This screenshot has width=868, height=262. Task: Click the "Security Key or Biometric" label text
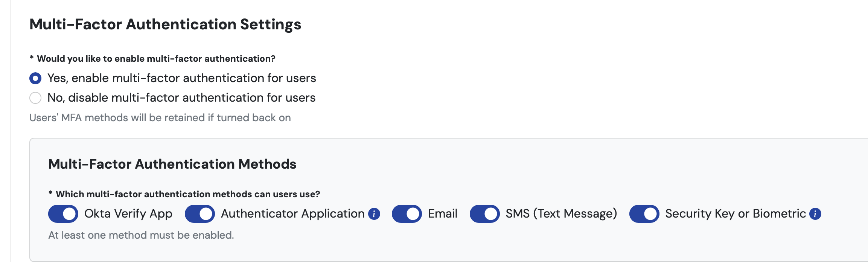pyautogui.click(x=736, y=214)
